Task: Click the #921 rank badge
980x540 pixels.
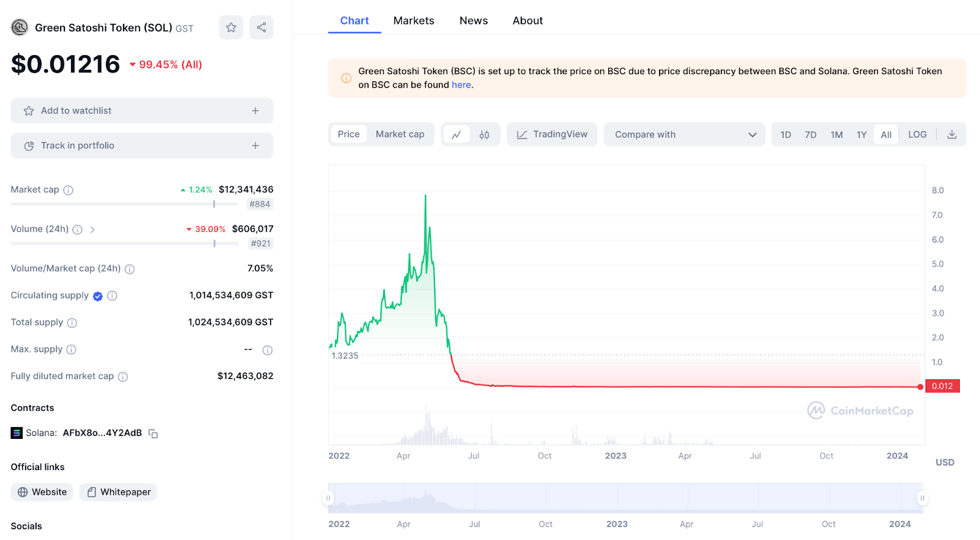Action: click(260, 243)
